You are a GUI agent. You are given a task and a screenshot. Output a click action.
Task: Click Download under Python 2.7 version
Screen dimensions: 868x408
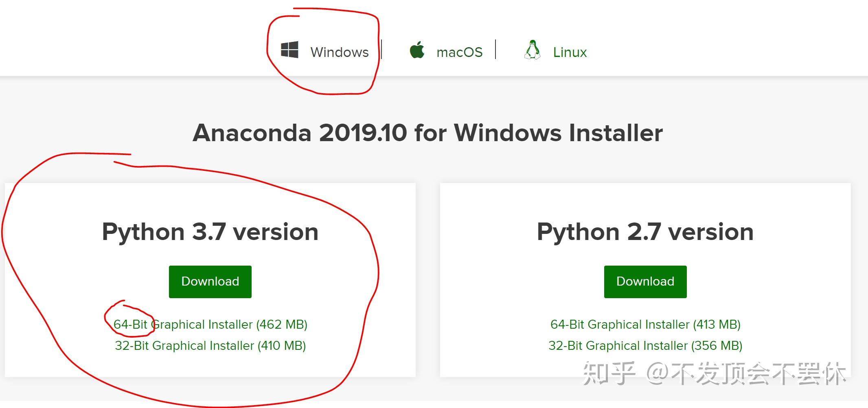click(644, 281)
